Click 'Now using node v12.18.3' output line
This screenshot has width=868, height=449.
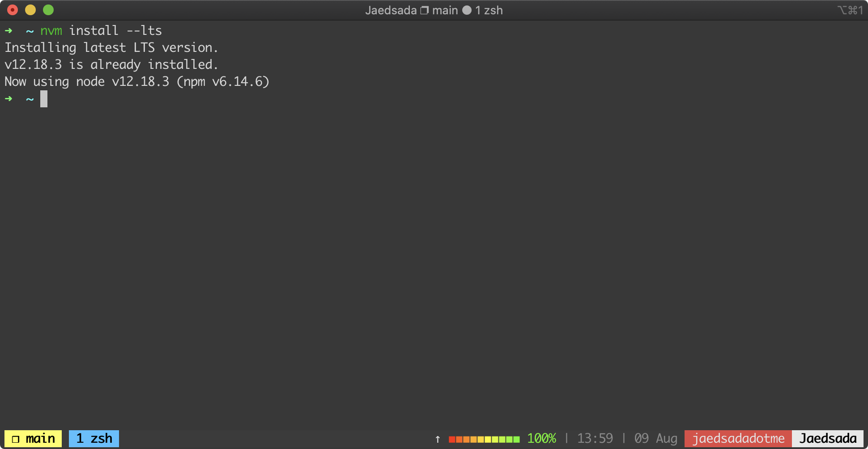coord(137,81)
